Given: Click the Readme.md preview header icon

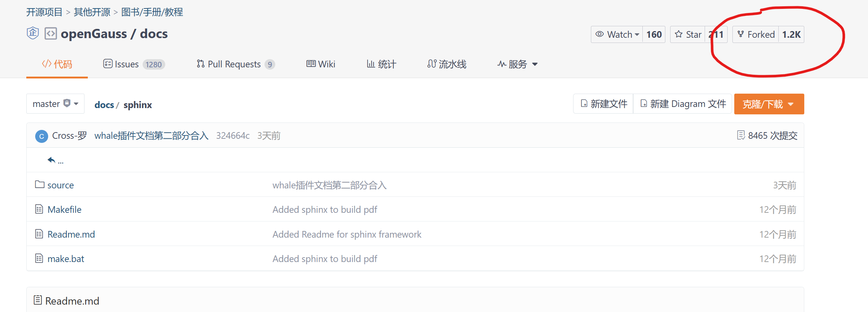Looking at the screenshot, I should click(x=38, y=300).
